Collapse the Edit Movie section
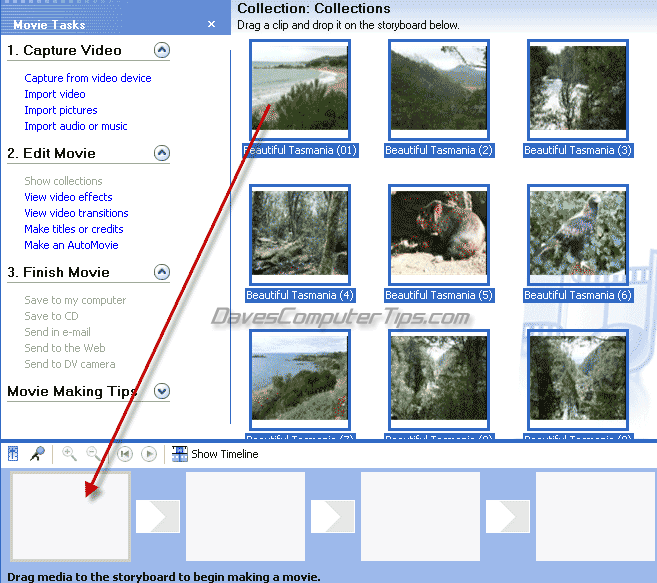The height and width of the screenshot is (583, 657). [x=162, y=153]
